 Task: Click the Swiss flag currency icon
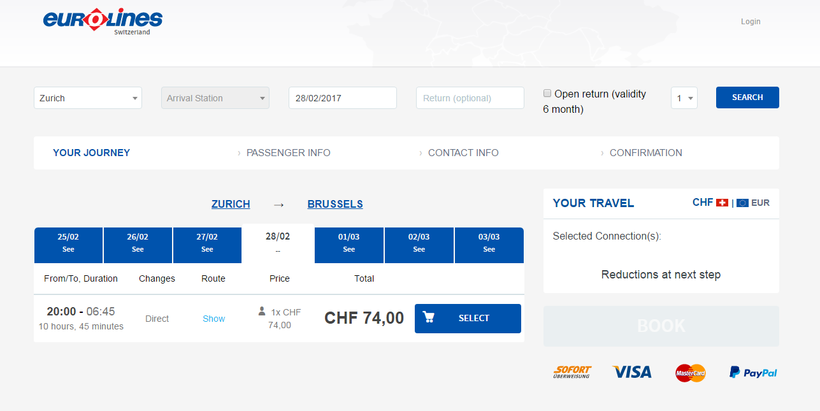pyautogui.click(x=722, y=203)
